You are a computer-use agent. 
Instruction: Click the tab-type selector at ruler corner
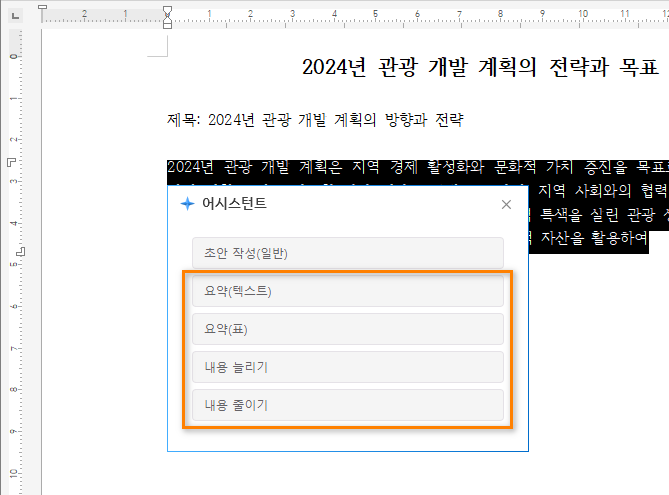(15, 16)
